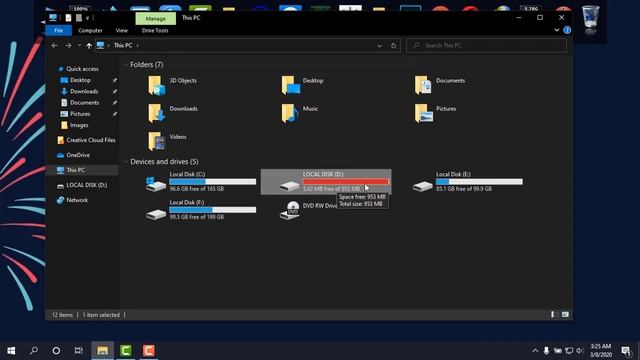Open the Pictures folder in Folders section
Screen dimensions: 640x360
click(424, 113)
